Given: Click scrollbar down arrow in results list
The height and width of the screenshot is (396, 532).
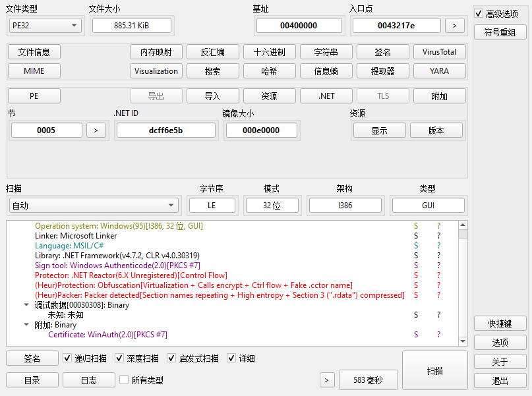Looking at the screenshot, I should point(463,341).
